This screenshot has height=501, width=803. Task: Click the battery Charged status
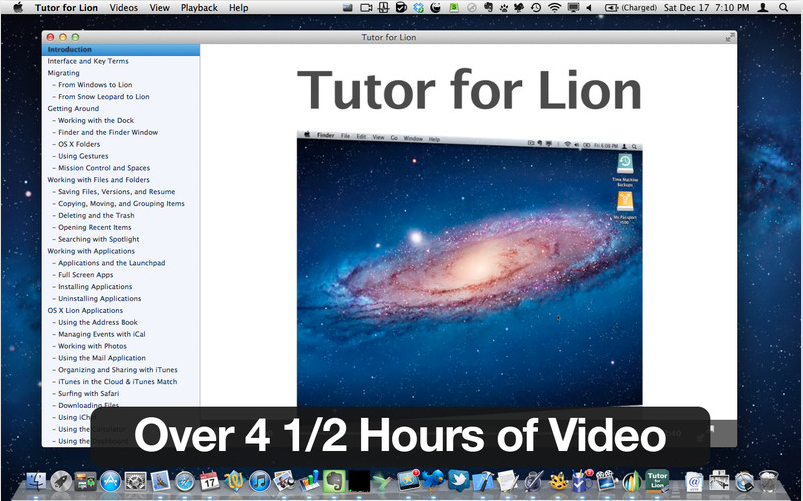click(x=631, y=8)
